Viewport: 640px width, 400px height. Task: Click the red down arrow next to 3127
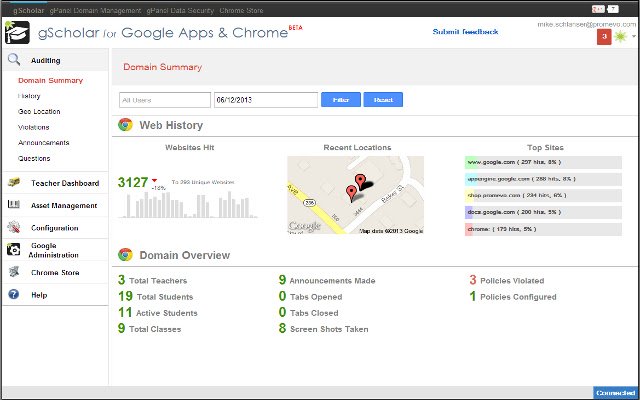pyautogui.click(x=154, y=180)
